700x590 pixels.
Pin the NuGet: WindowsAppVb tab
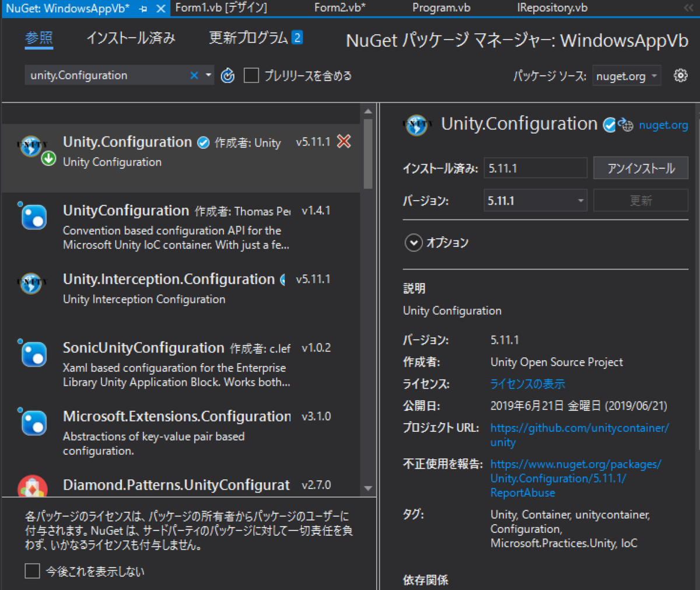point(143,8)
